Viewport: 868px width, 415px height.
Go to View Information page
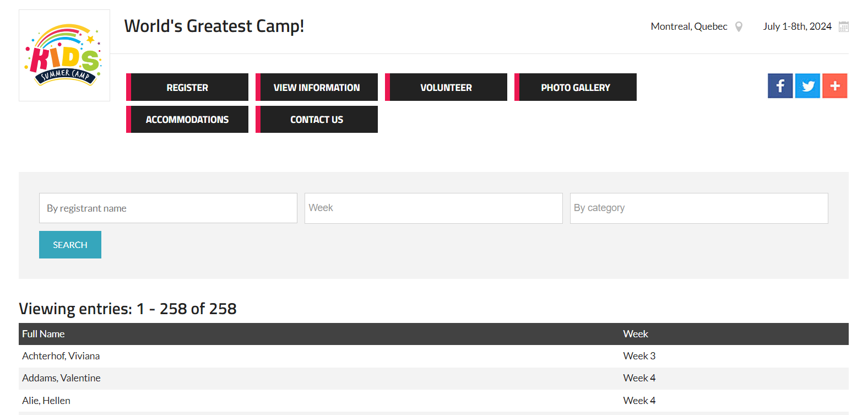317,87
